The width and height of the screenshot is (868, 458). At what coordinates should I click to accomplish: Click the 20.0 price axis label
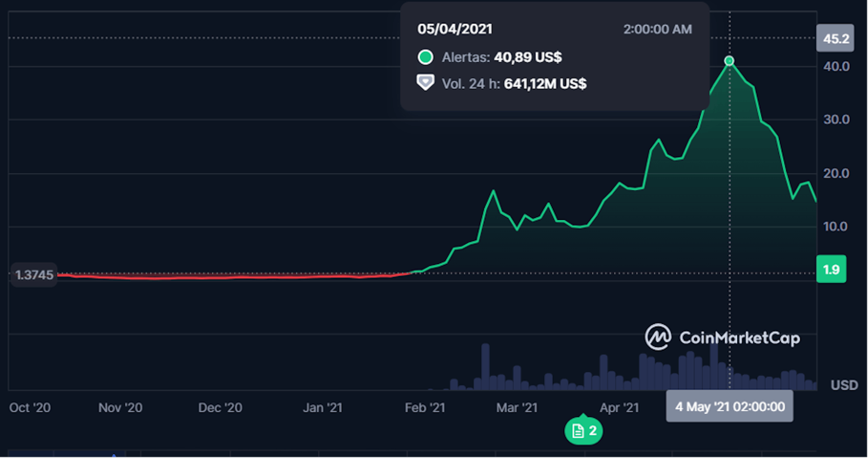pyautogui.click(x=836, y=173)
